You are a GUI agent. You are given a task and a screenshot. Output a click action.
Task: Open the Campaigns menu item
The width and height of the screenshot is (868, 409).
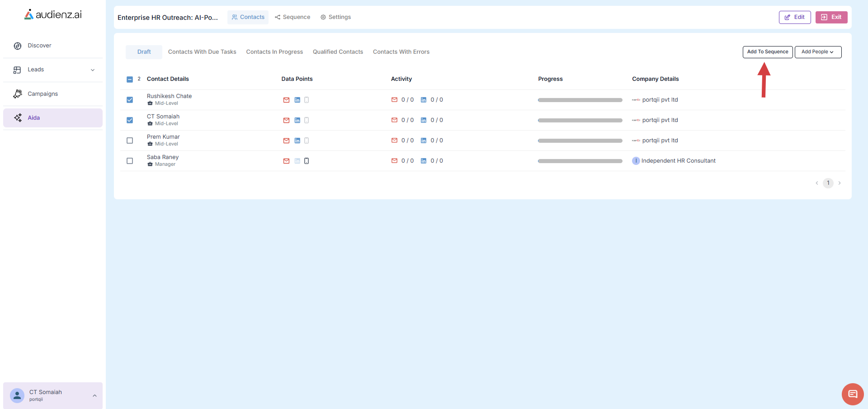tap(53, 94)
